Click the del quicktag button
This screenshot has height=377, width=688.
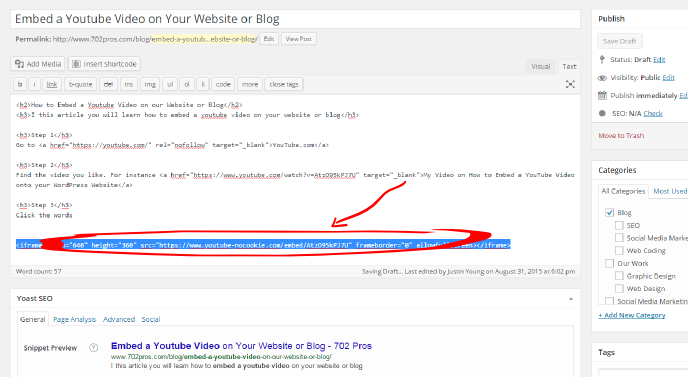coord(108,84)
